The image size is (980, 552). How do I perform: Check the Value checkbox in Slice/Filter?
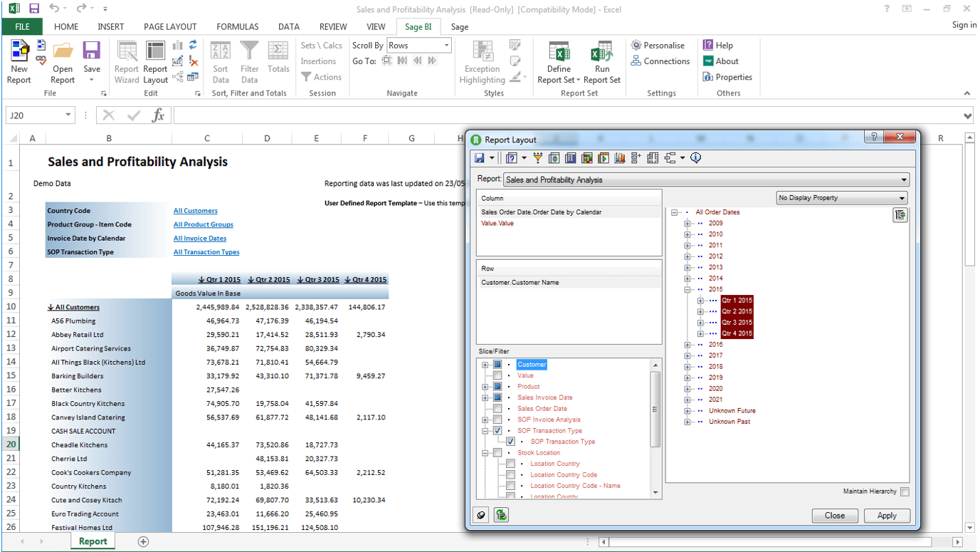tap(497, 375)
